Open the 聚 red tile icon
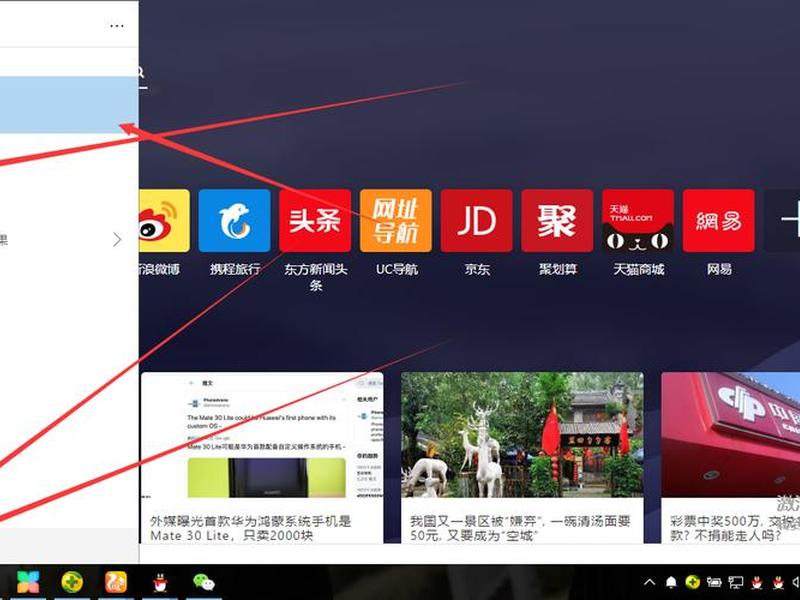800x600 pixels. pos(557,220)
